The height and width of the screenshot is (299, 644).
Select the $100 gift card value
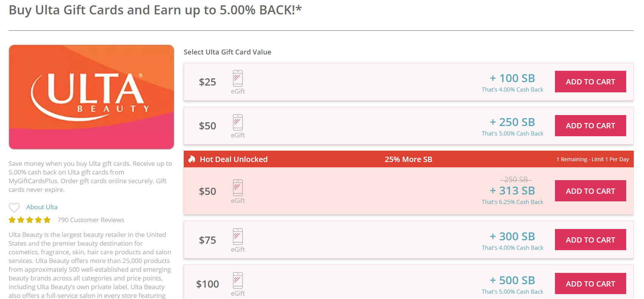[x=208, y=284]
